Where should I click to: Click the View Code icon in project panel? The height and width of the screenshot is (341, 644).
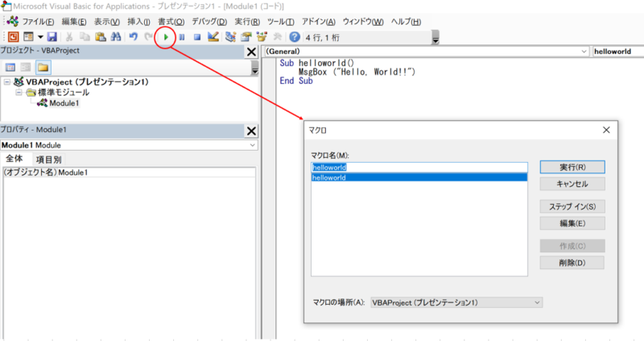(x=10, y=67)
